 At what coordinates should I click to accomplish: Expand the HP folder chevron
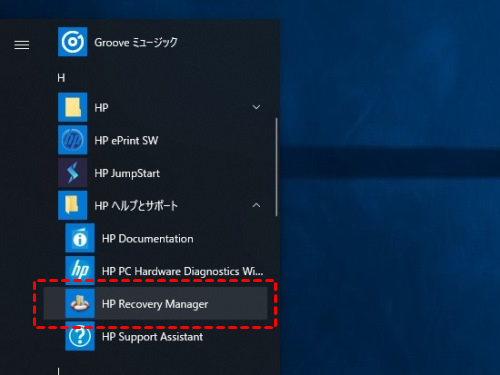pos(256,107)
